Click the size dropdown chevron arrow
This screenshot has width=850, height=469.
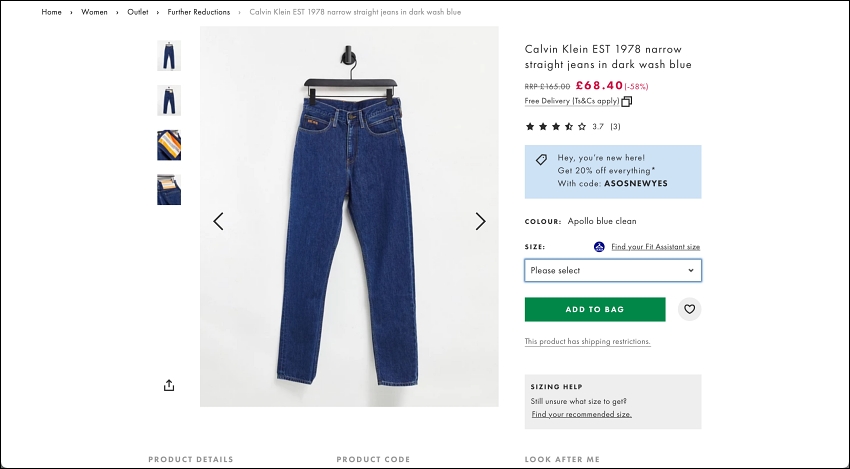[691, 270]
